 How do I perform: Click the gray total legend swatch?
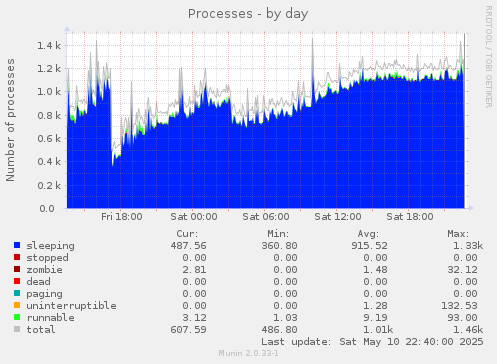click(17, 329)
